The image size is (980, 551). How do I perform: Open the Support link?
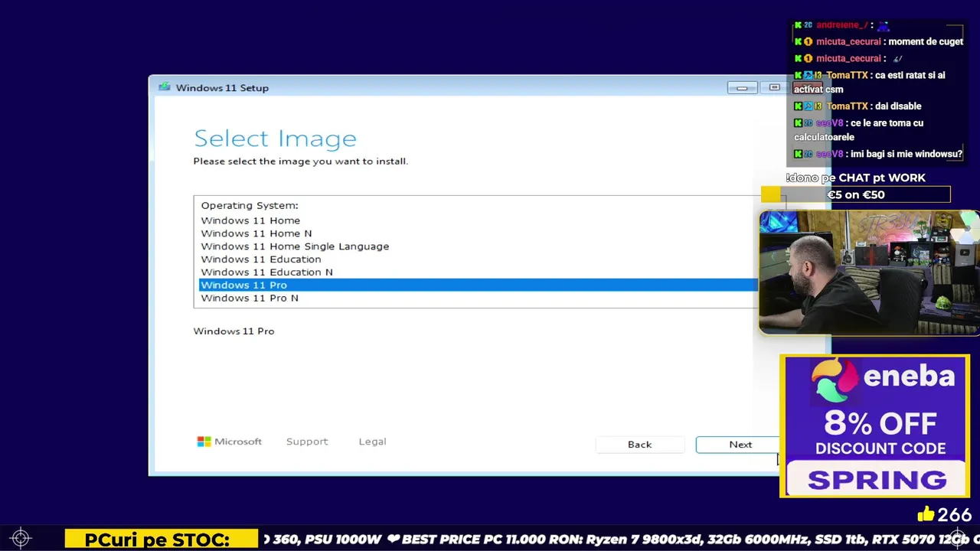click(307, 442)
